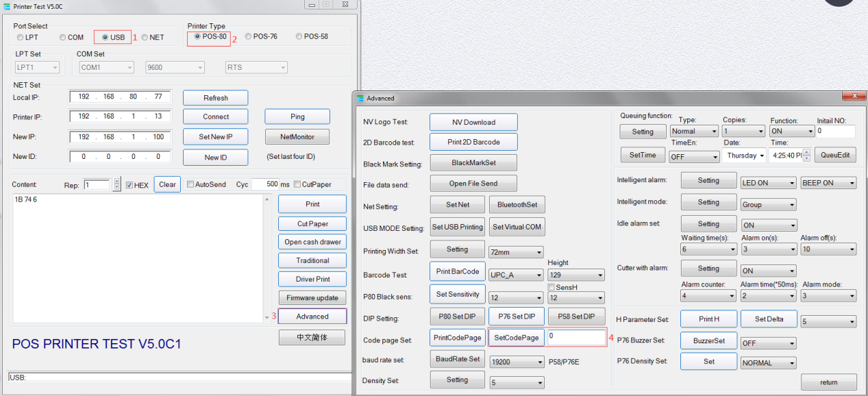The height and width of the screenshot is (396, 868).
Task: Click the Print button
Action: (312, 203)
